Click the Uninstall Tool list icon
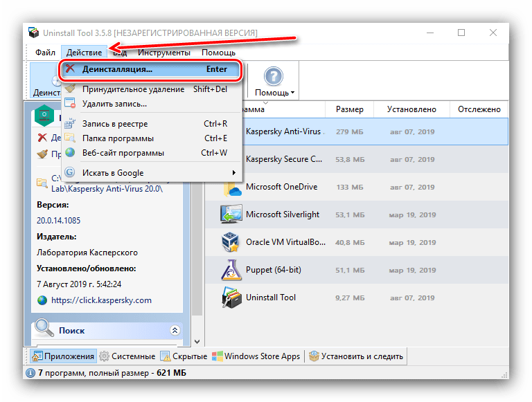This screenshot has height=402, width=532. (231, 298)
